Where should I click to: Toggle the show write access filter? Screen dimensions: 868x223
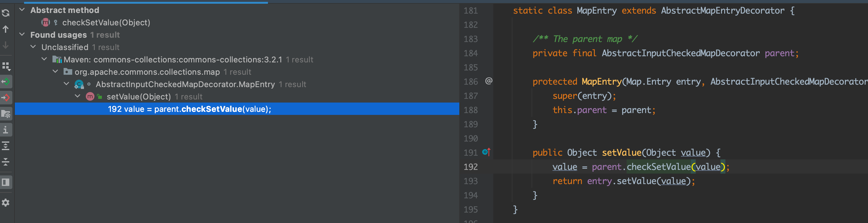pyautogui.click(x=6, y=98)
